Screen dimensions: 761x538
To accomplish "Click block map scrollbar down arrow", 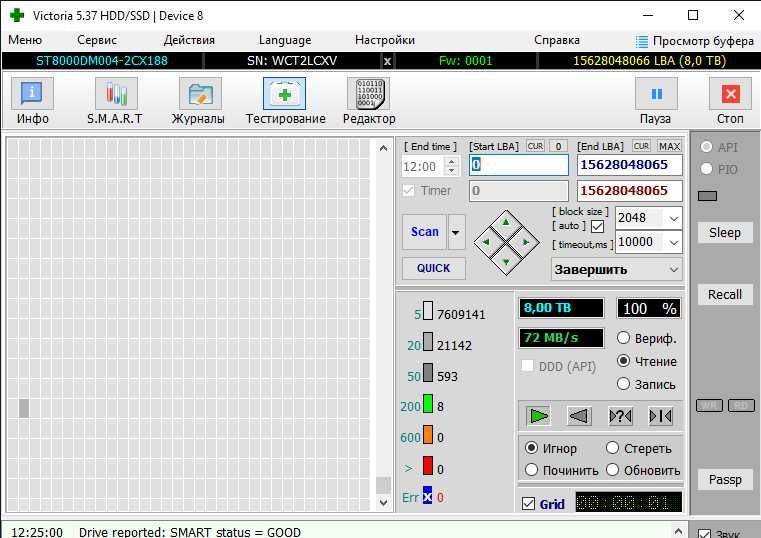I will click(383, 503).
